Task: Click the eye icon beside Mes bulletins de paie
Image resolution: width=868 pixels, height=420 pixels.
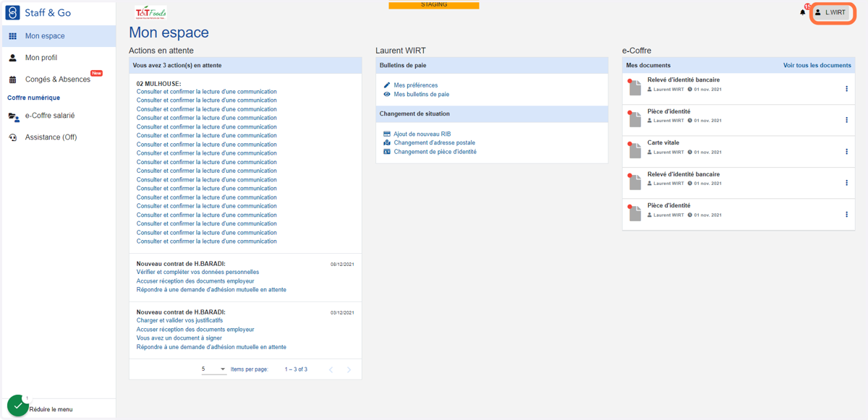Action: [387, 94]
